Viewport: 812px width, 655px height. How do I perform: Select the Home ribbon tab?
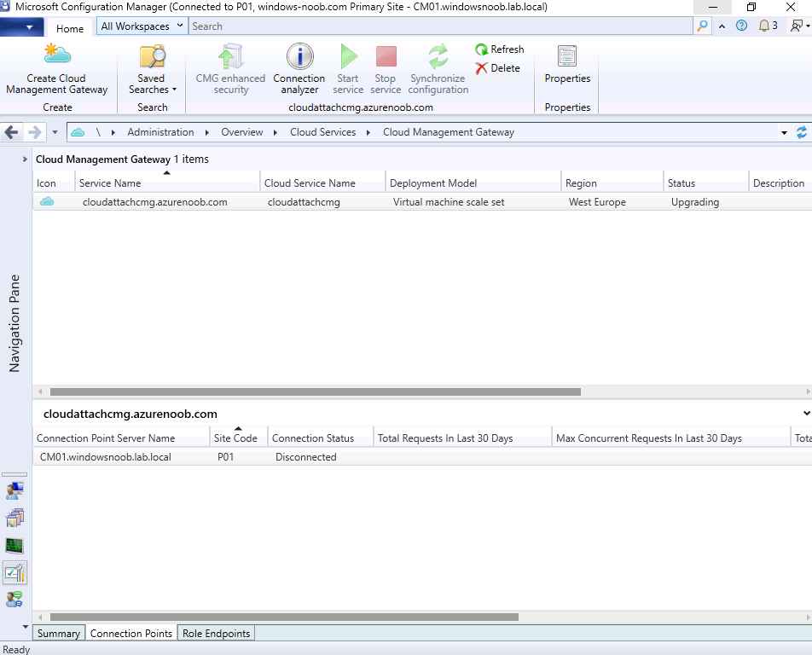[70, 28]
